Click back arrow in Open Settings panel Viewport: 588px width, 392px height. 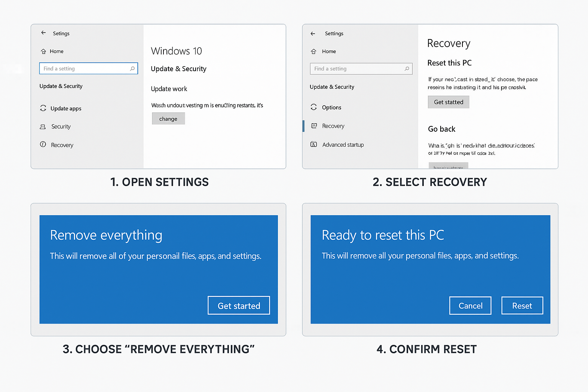point(43,33)
